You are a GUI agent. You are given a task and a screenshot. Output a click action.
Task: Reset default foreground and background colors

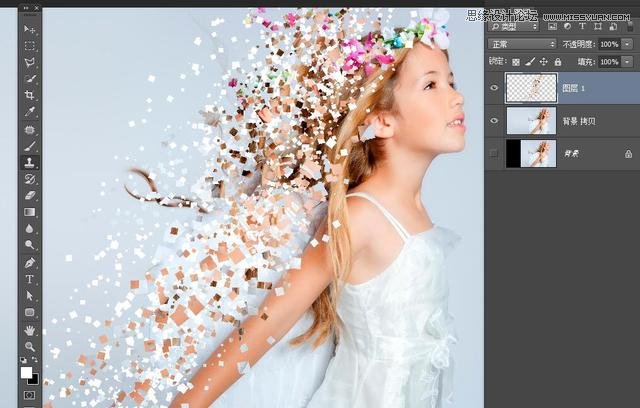(x=24, y=360)
